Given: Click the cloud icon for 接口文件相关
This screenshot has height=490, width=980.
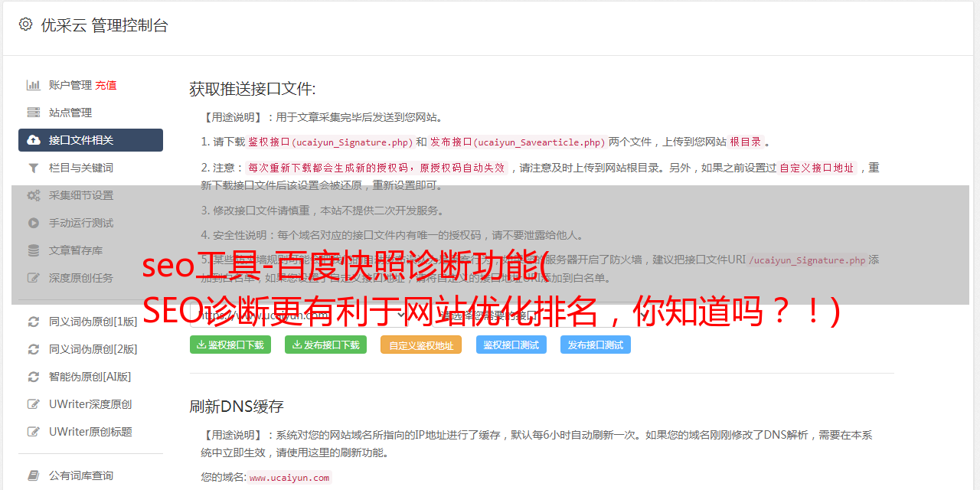Looking at the screenshot, I should pos(34,140).
